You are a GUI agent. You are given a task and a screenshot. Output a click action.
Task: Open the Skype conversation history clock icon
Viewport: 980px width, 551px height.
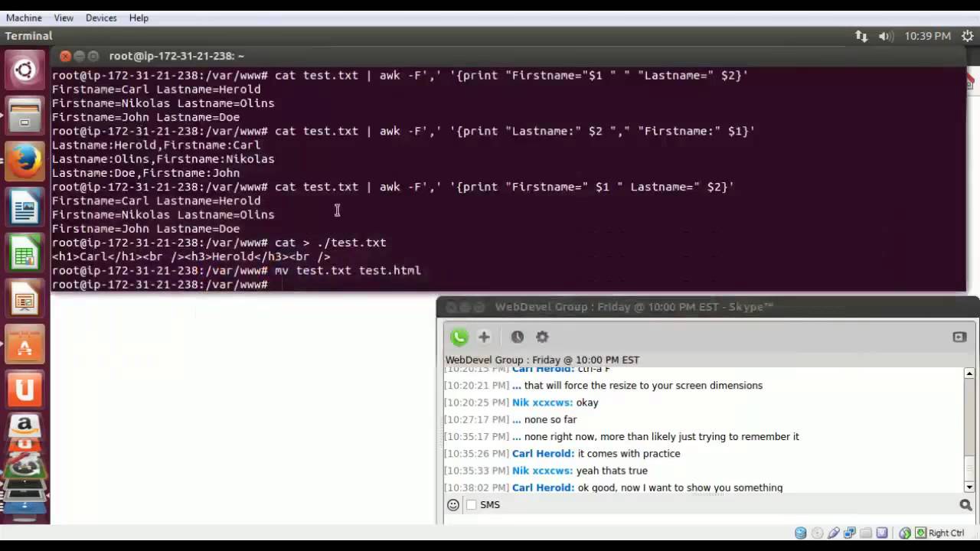[518, 337]
